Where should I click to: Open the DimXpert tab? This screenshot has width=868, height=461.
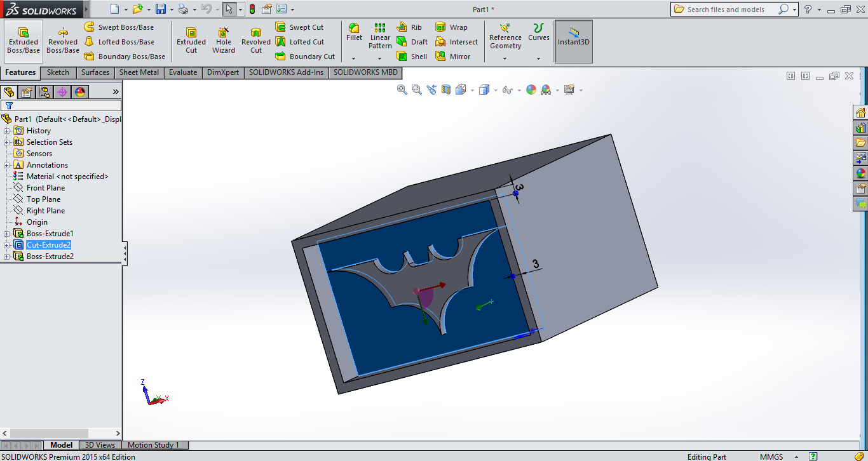click(223, 72)
